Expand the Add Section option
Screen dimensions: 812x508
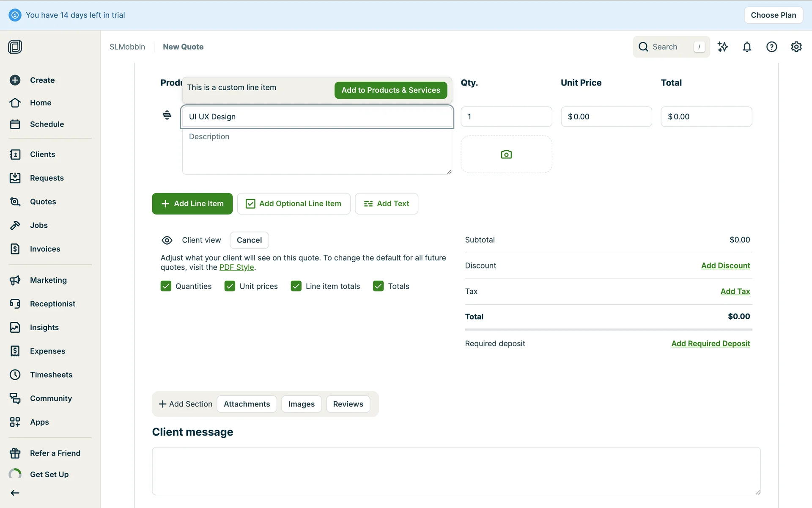pos(185,404)
